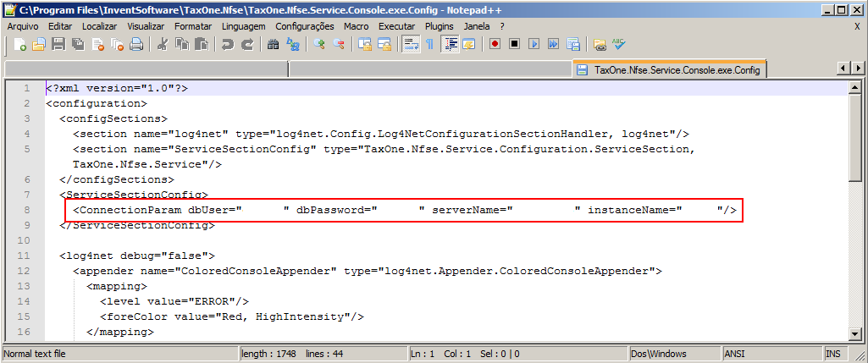The height and width of the screenshot is (363, 868).
Task: Click the INS indicator in status bar
Action: point(833,354)
